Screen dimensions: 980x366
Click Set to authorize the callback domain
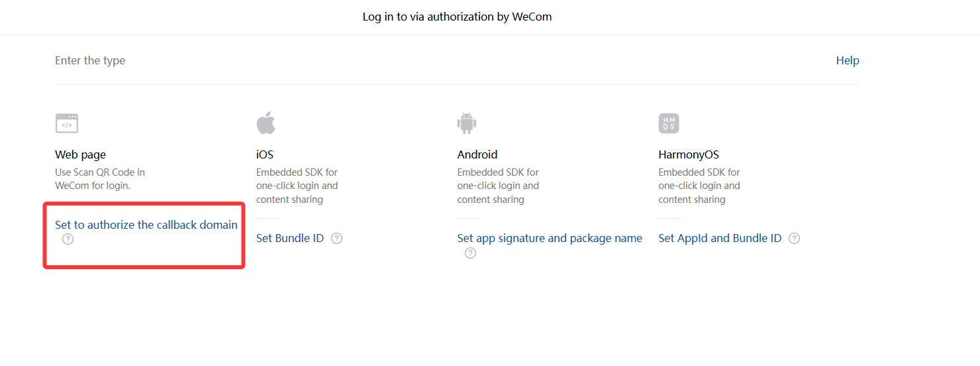(146, 225)
